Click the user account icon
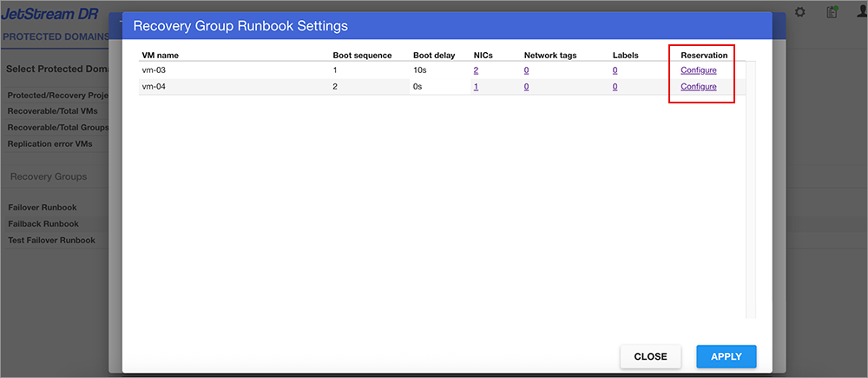Viewport: 868px width, 378px height. tap(861, 13)
